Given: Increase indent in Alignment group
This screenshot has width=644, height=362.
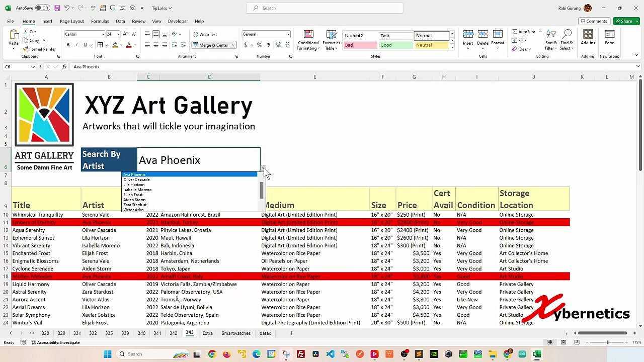Looking at the screenshot, I should 183,45.
